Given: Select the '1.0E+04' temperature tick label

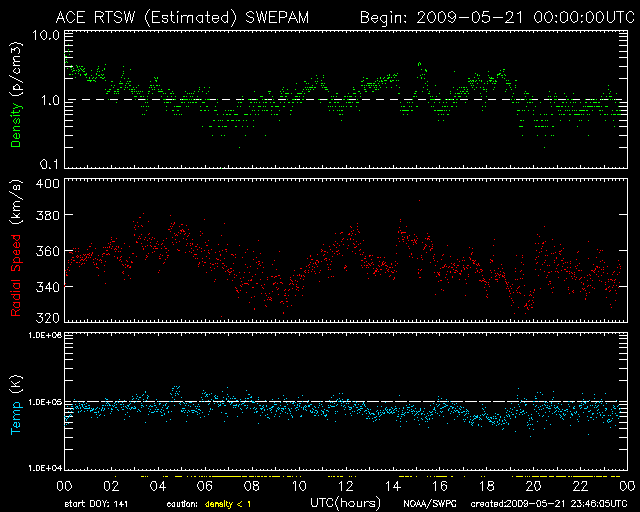Looking at the screenshot, I should (x=45, y=468).
